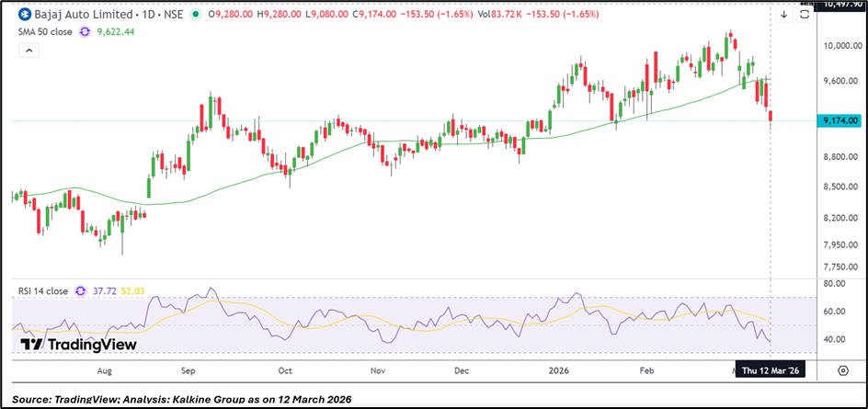Select the RSI 14 close indicator label
This screenshot has height=409, width=868.
click(43, 291)
